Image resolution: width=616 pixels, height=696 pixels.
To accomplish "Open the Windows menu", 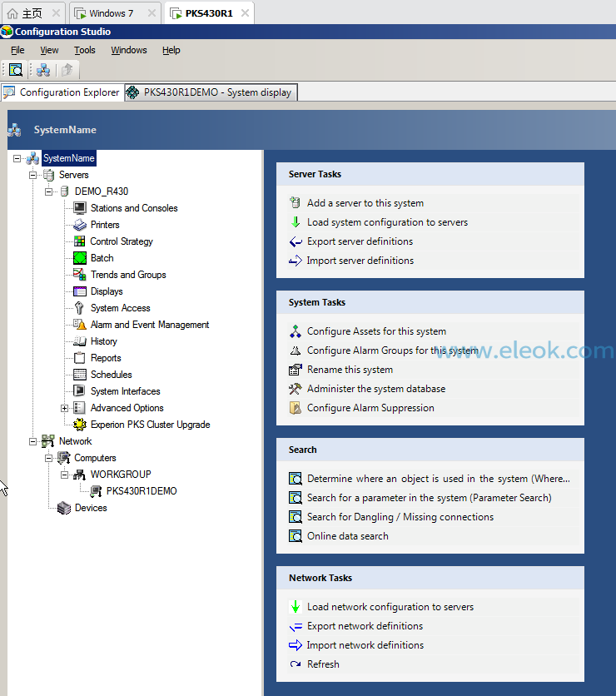I will (129, 50).
